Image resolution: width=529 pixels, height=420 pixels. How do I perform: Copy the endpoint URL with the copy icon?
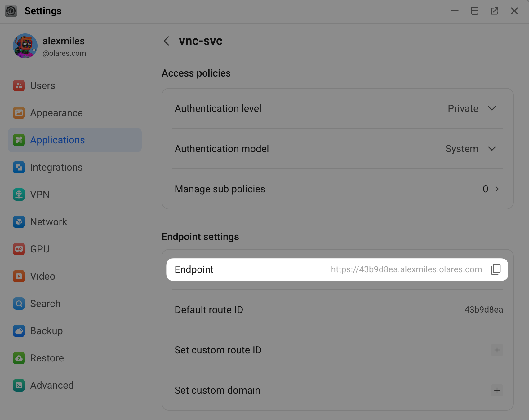pos(496,269)
